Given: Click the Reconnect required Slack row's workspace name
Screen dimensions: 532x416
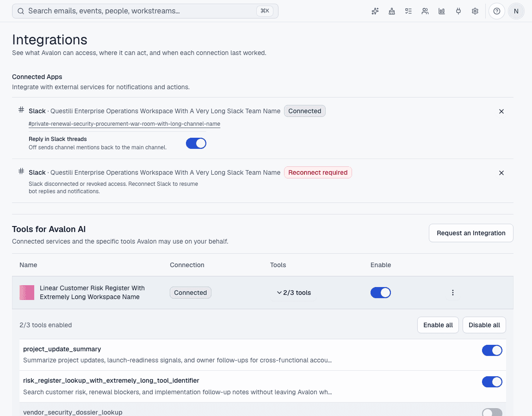Looking at the screenshot, I should (165, 172).
